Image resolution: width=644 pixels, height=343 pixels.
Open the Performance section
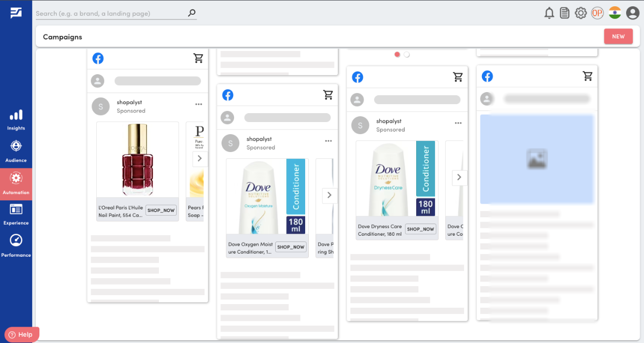[x=16, y=246]
